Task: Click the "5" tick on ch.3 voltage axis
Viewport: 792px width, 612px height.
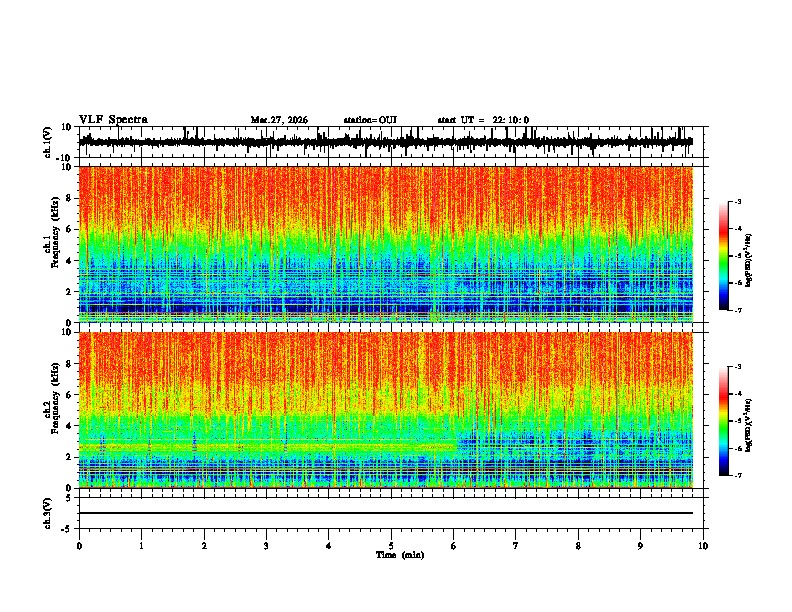Action: [x=69, y=498]
